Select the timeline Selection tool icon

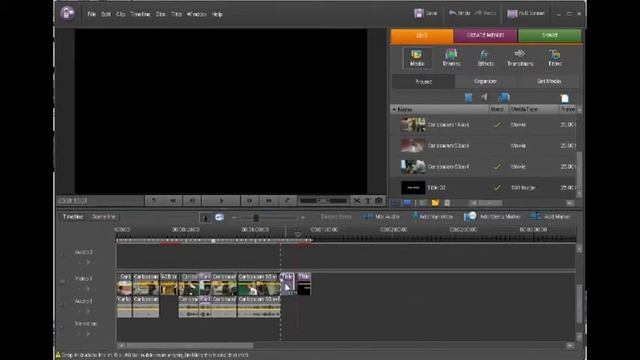[x=206, y=218]
